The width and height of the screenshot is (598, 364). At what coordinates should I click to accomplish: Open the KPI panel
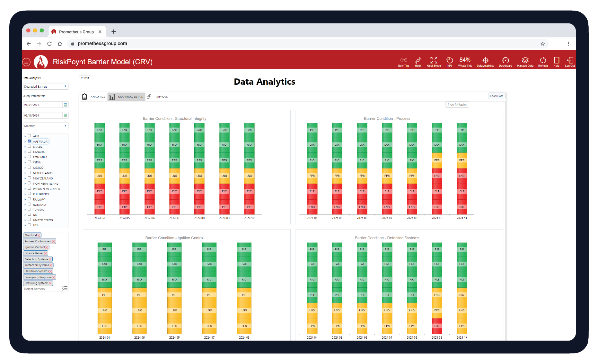click(449, 61)
